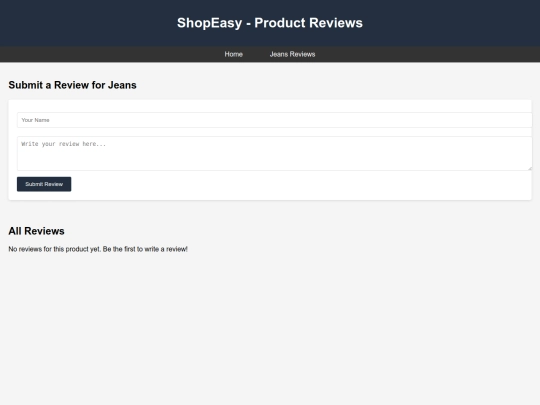This screenshot has height=405, width=540.
Task: Open the Home navigation link
Action: pyautogui.click(x=233, y=54)
